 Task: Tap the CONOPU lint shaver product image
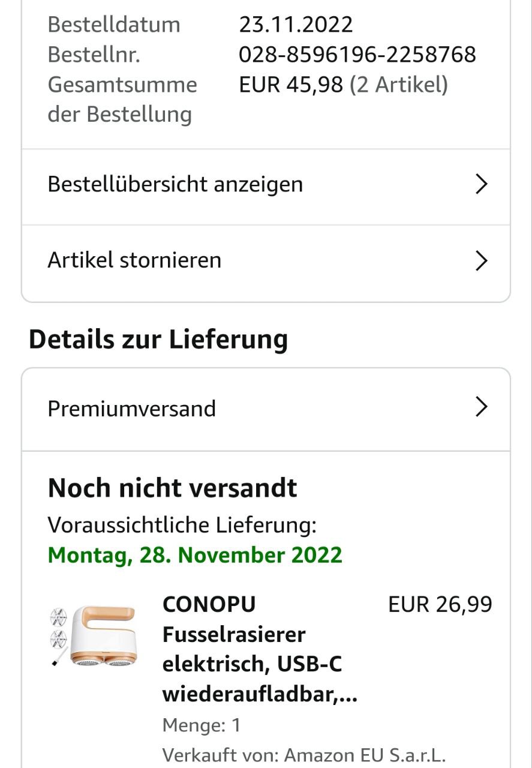tap(92, 636)
